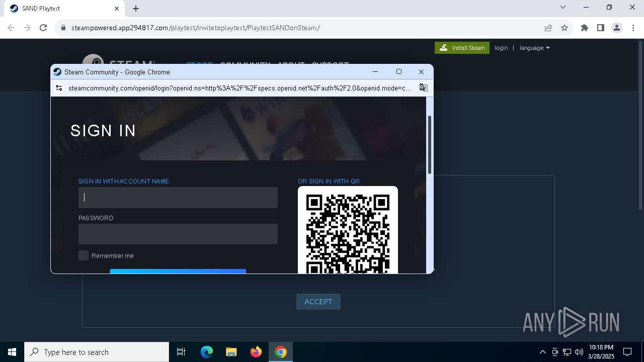Click the ACCEPT button

coord(318,302)
